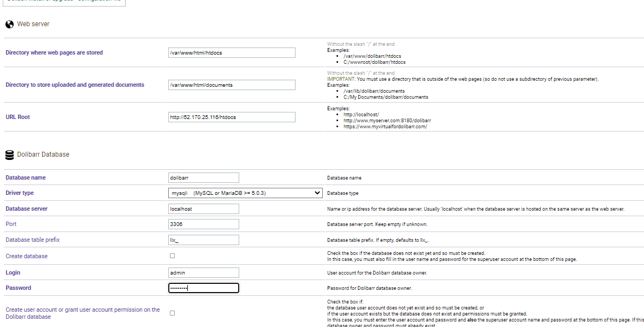644x327 pixels.
Task: Select the Dolibarr install or upgrade tab
Action: 64,2
